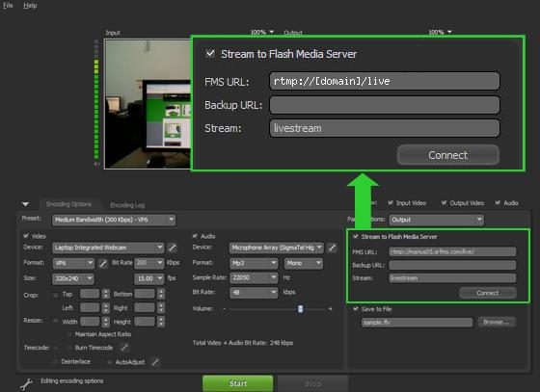Open video device settings wrench icon
Image resolution: width=540 pixels, height=392 pixels.
pos(173,248)
